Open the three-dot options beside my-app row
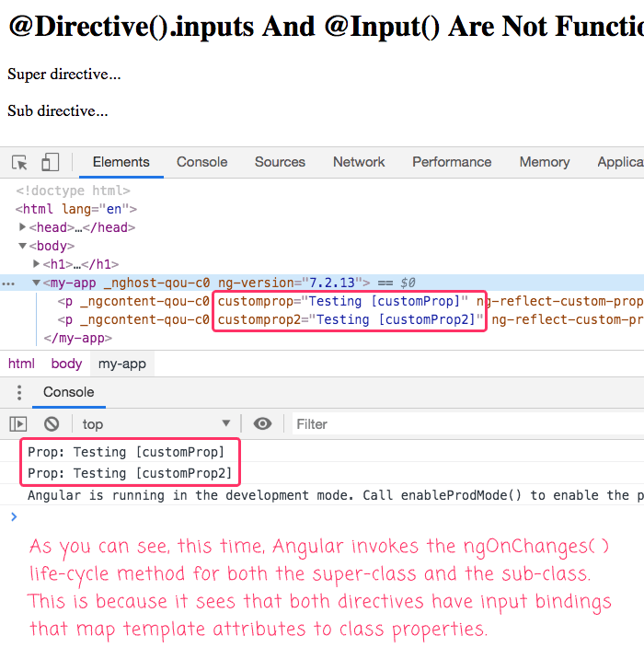 8,284
